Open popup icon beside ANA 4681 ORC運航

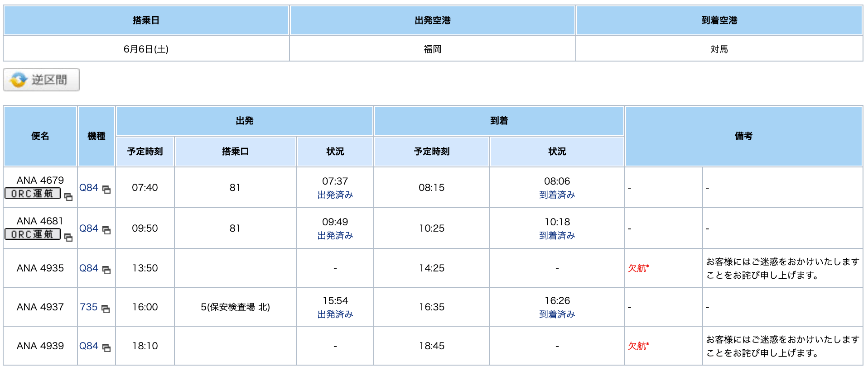click(68, 238)
